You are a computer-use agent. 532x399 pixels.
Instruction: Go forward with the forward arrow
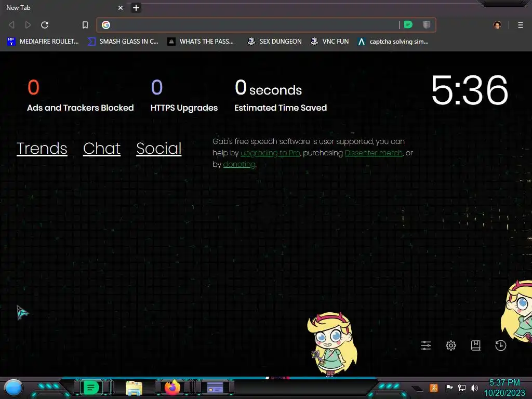28,25
